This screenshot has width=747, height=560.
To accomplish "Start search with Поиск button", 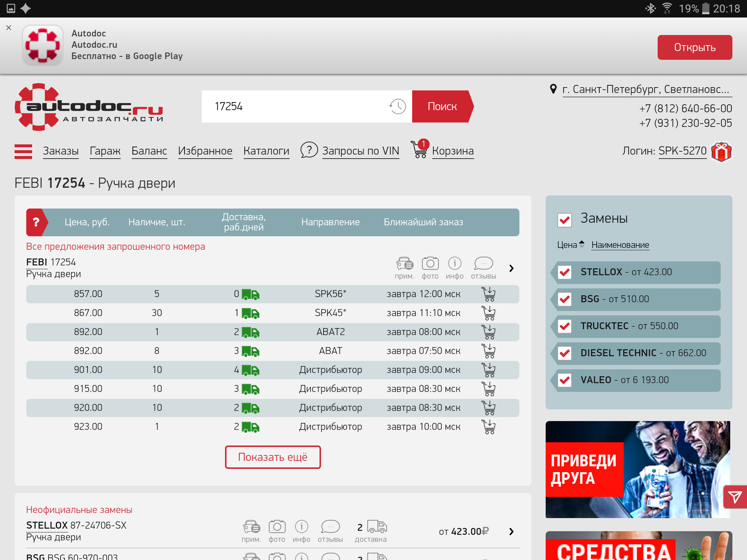I will point(442,106).
